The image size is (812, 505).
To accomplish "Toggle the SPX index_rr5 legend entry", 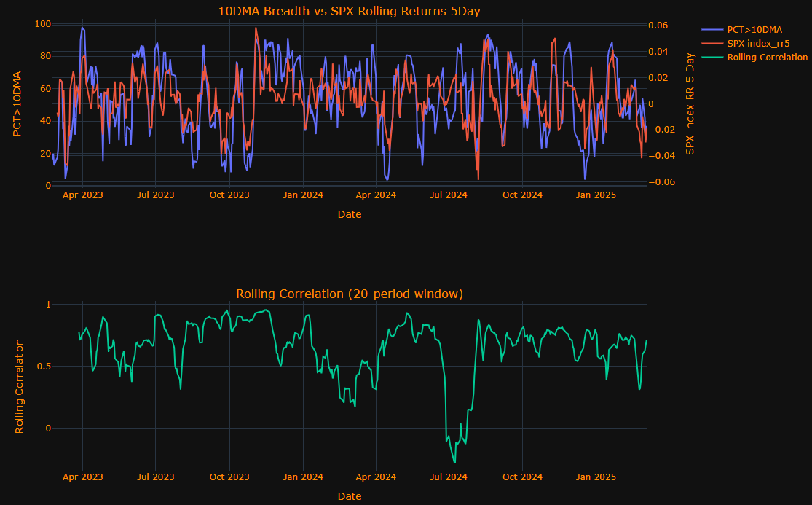I will 758,44.
